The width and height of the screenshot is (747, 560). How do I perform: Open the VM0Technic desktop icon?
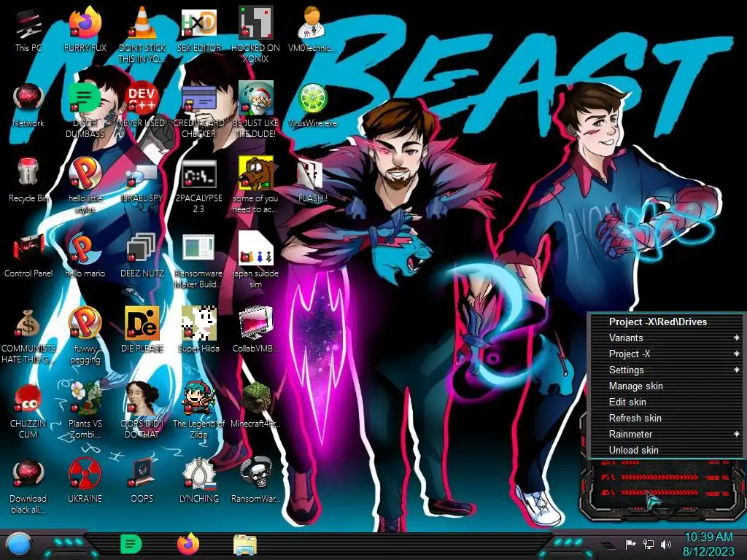click(x=312, y=30)
